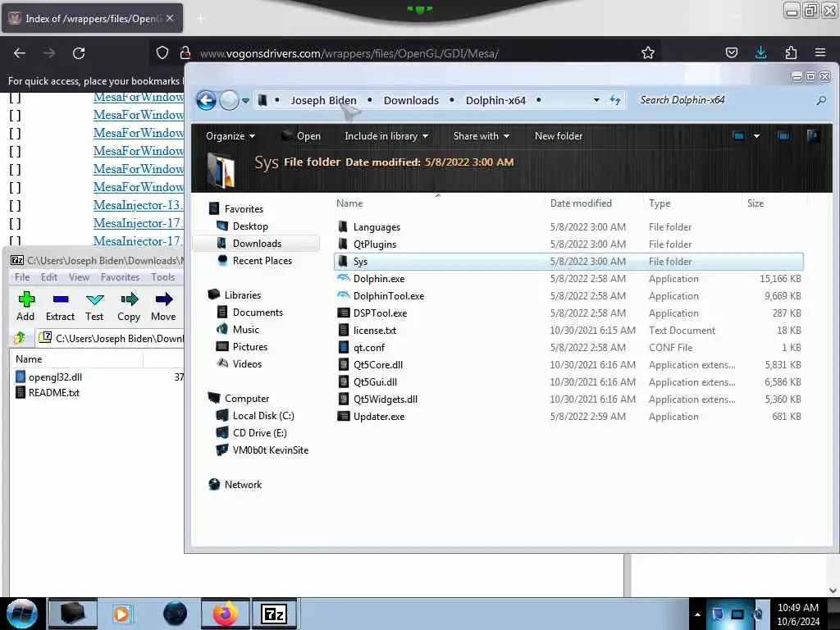The image size is (840, 630).
Task: Open Videos library in the navigation pane
Action: (x=247, y=363)
